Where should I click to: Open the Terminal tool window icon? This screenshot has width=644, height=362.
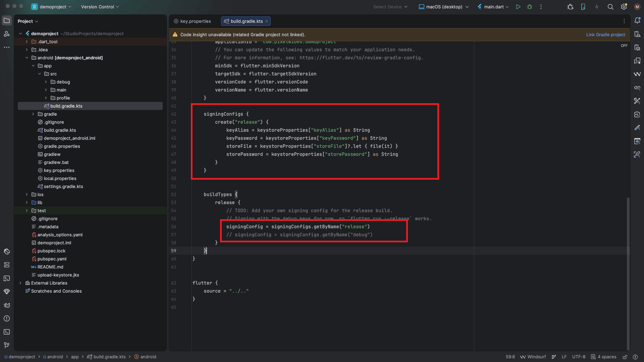pyautogui.click(x=7, y=332)
